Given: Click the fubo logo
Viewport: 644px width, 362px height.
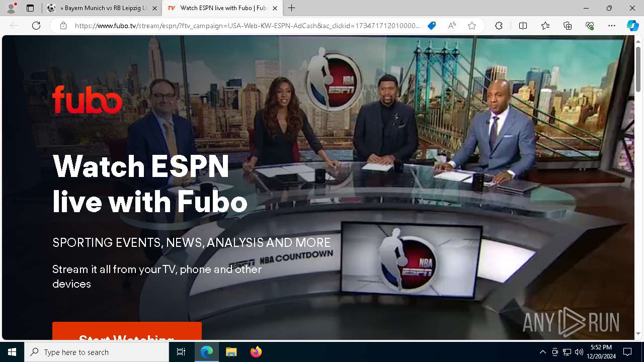Looking at the screenshot, I should pos(88,100).
